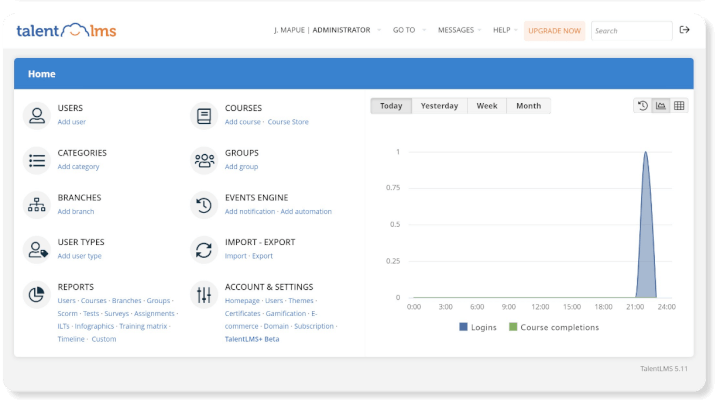Switch to the table grid view icon
The width and height of the screenshot is (720, 406).
click(x=679, y=106)
